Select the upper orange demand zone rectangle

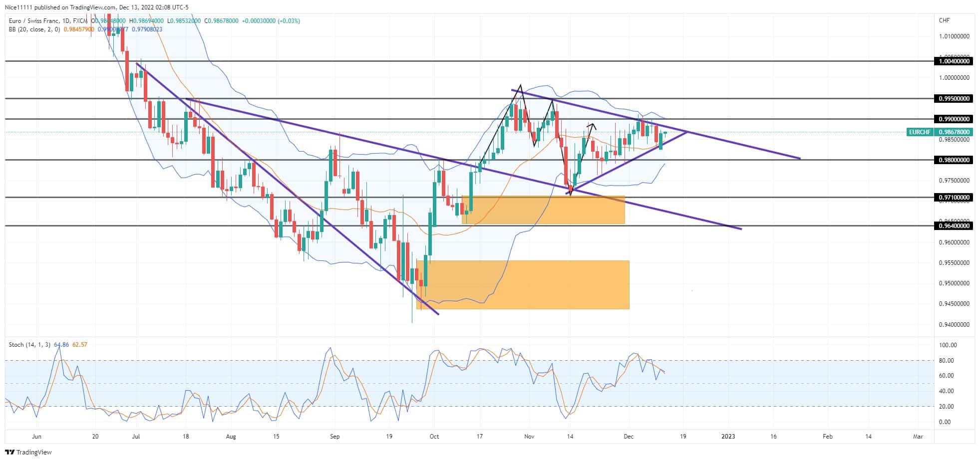point(543,210)
